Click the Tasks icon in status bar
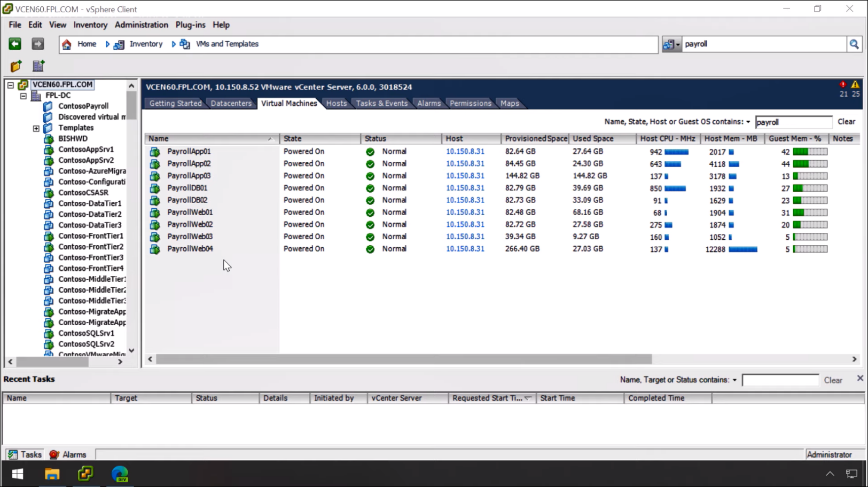This screenshot has width=868, height=487. (12, 454)
